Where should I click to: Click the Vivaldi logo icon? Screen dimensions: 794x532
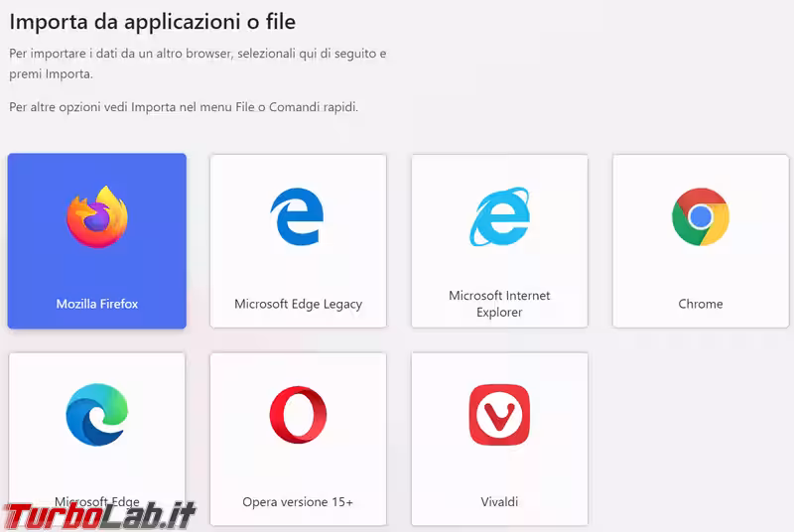point(499,415)
